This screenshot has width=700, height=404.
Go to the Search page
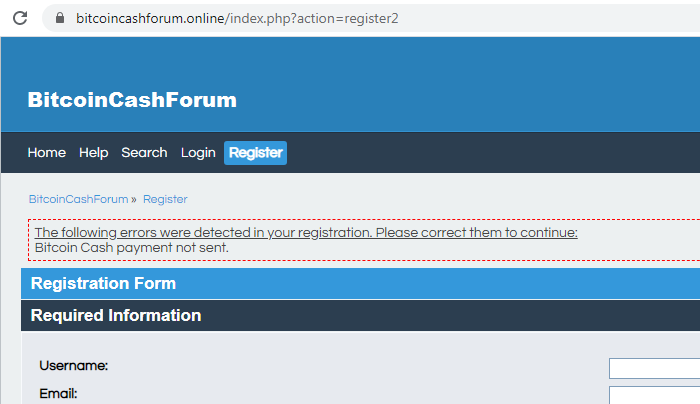144,153
